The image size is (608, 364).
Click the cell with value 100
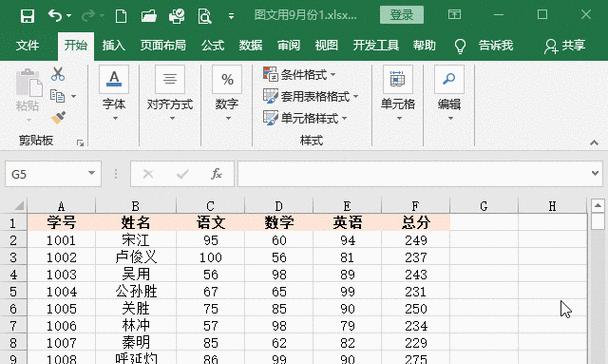point(210,257)
